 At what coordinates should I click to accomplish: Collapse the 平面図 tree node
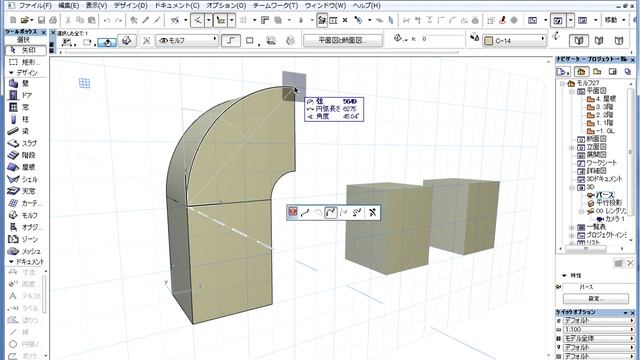(x=572, y=91)
